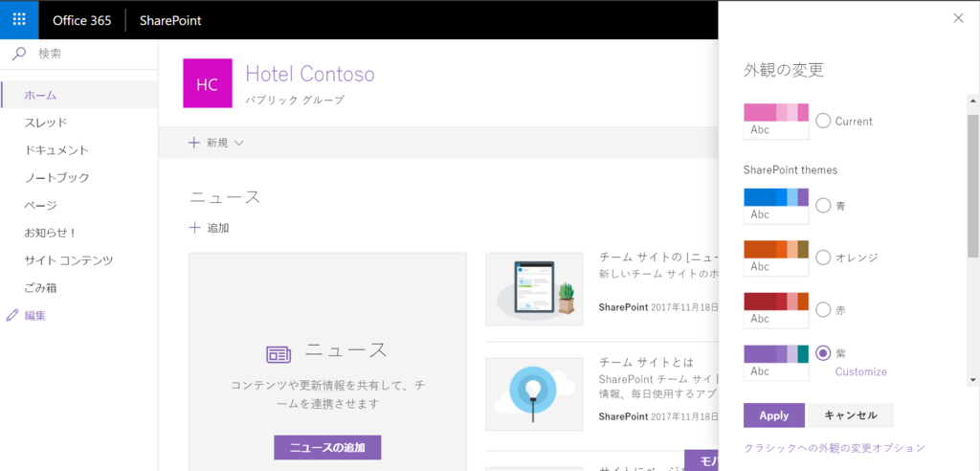The image size is (980, 471).
Task: Click the theme panel scrollbar thumb
Action: [973, 186]
